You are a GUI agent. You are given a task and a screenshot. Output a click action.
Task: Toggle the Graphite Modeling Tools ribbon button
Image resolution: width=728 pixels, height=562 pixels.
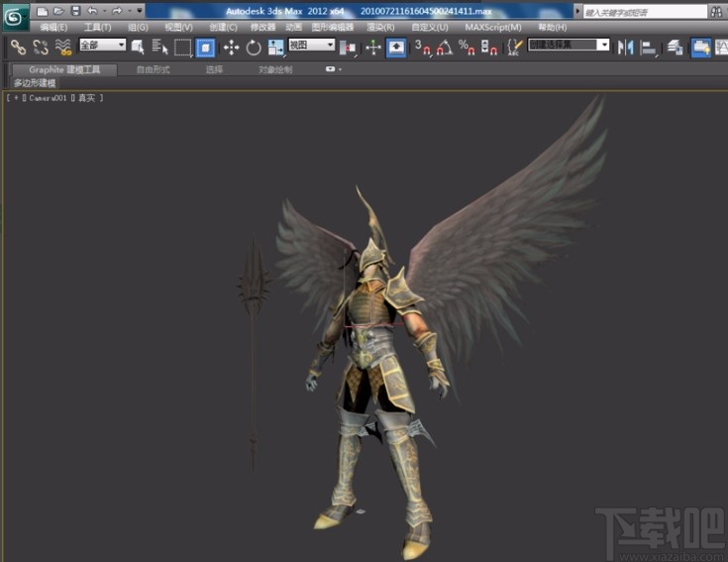700,48
